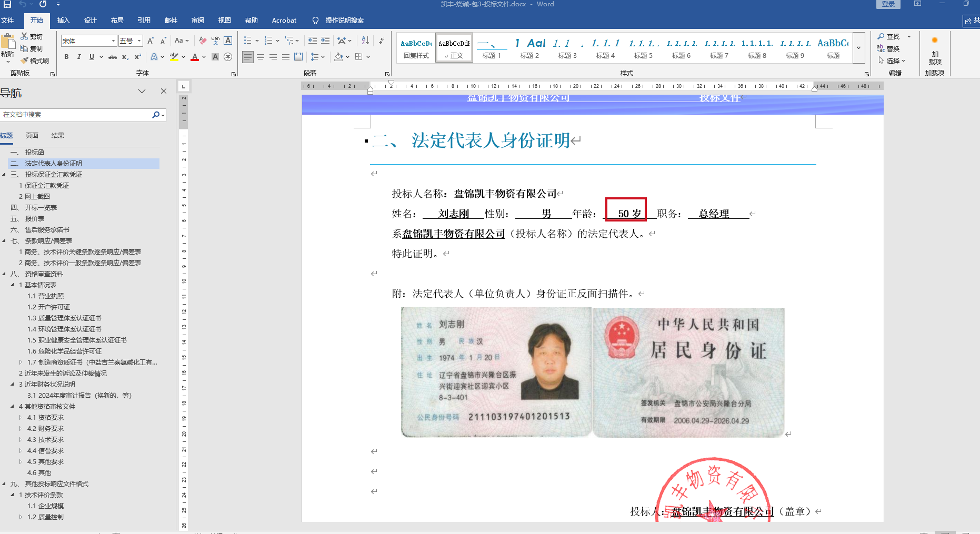Viewport: 980px width, 534px height.
Task: Apply character border with the boxed A icon
Action: coord(228,41)
